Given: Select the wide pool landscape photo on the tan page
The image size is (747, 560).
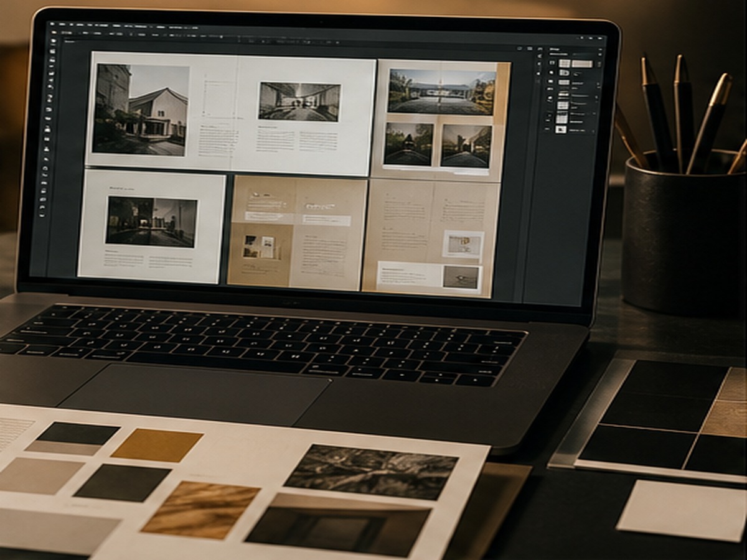Looking at the screenshot, I should (x=442, y=91).
